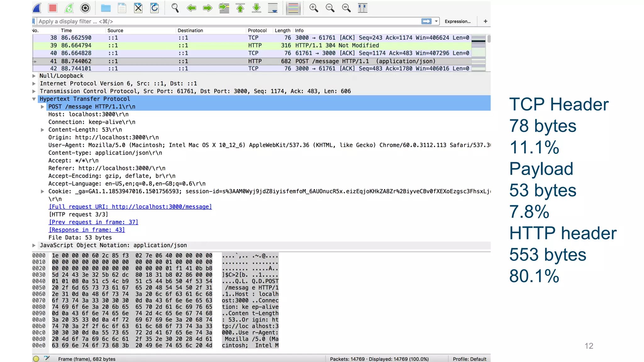Expand the Null/Loopback tree node
The height and width of the screenshot is (362, 644).
[34, 76]
